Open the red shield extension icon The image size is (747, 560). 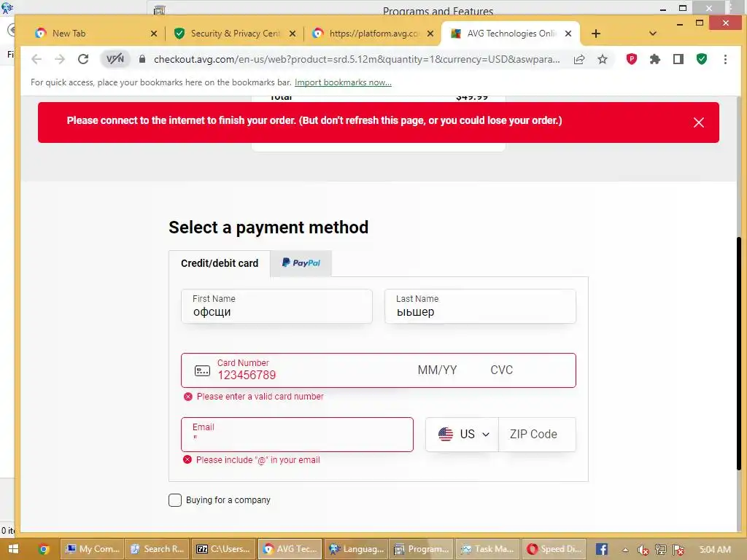point(632,59)
